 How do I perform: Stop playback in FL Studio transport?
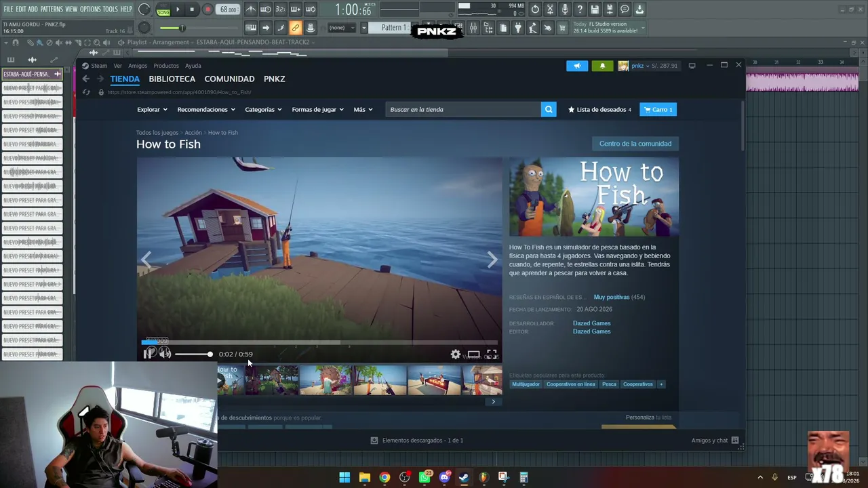[193, 9]
